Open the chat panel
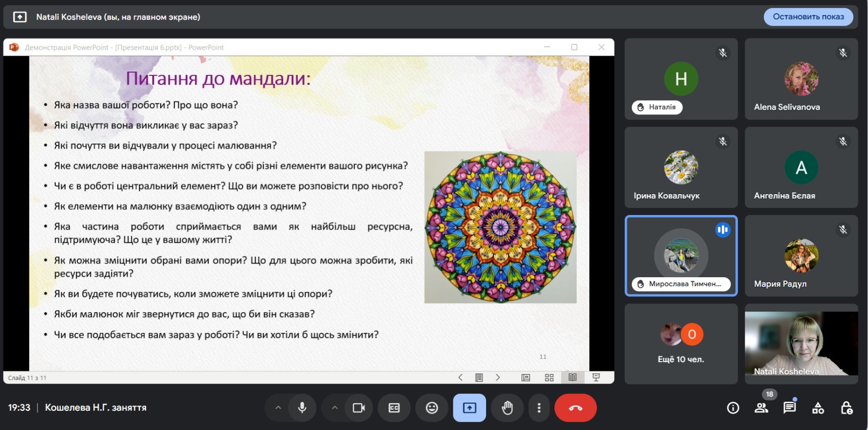 (x=789, y=408)
